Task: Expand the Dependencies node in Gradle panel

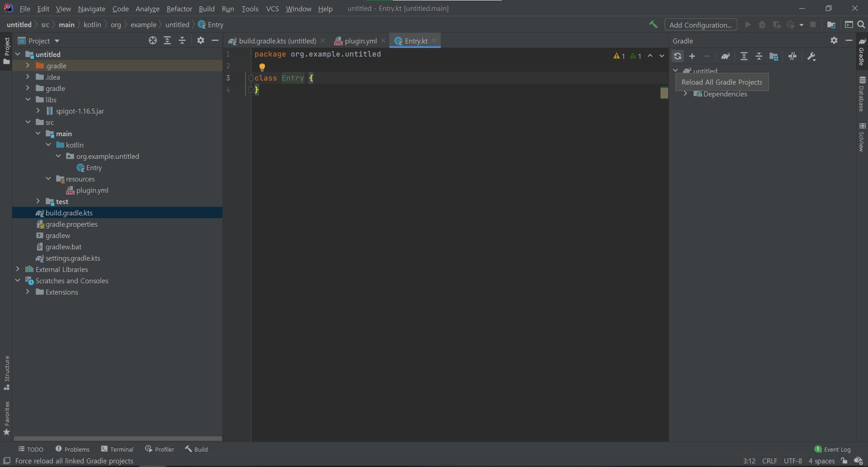Action: coord(685,94)
